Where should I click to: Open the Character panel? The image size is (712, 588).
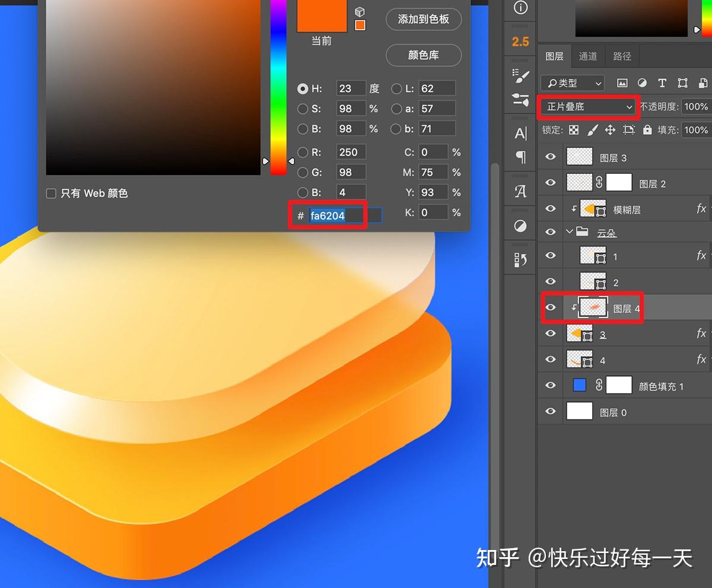519,134
